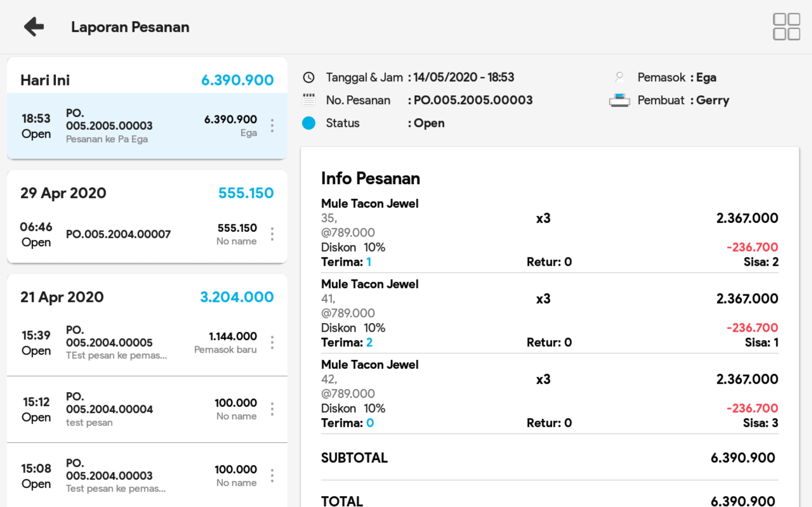Click the back arrow icon
Screen dimensions: 812x507
pos(34,26)
